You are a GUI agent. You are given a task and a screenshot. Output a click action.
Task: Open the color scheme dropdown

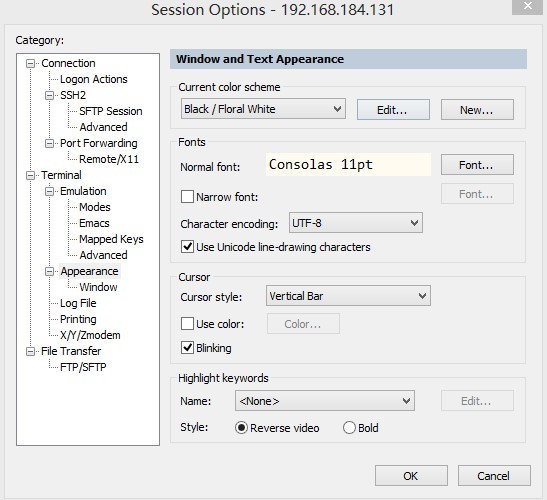(263, 109)
